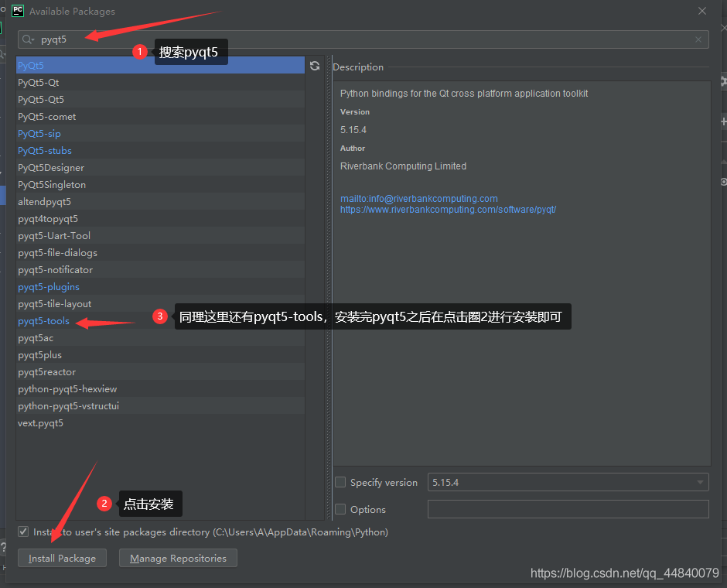Screen dimensions: 727x588
Task: Select the pyqt4topyqt5 package
Action: pos(160,219)
